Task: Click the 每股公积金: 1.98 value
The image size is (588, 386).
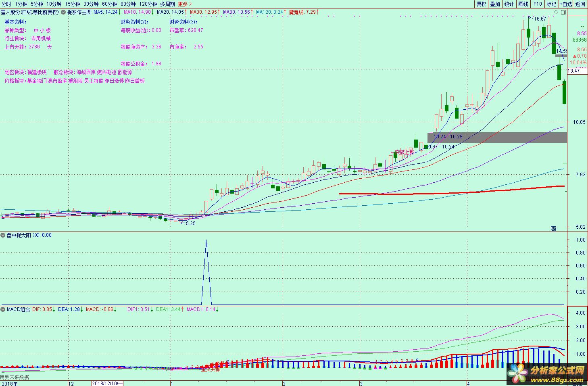Action: tap(141, 64)
